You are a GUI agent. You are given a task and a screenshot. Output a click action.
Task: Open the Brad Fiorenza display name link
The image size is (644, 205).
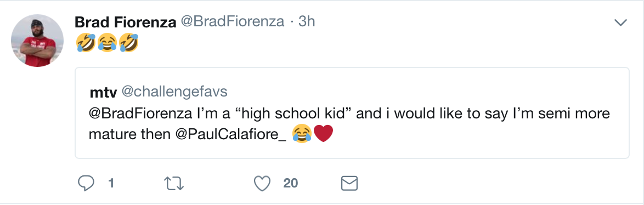125,22
